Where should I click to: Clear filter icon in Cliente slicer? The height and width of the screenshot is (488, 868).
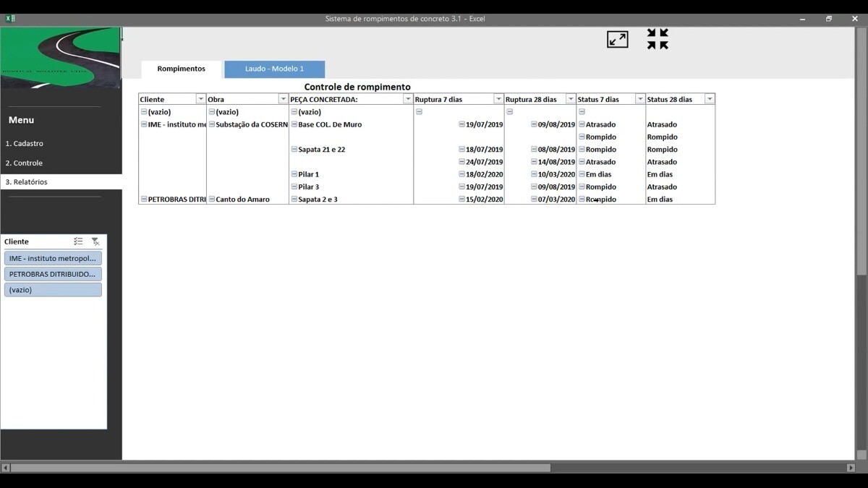[95, 241]
